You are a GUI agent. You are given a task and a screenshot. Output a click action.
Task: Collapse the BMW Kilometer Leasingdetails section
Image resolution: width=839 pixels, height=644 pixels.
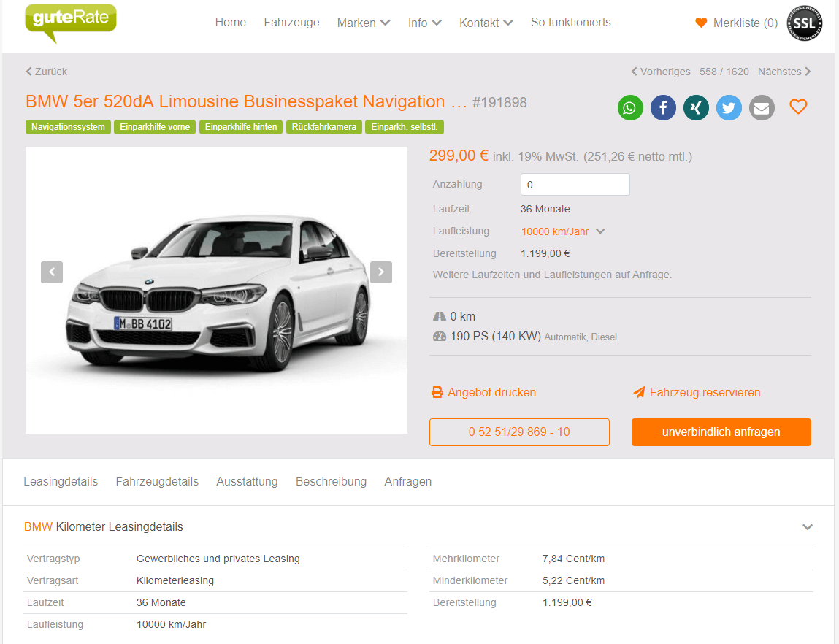808,527
